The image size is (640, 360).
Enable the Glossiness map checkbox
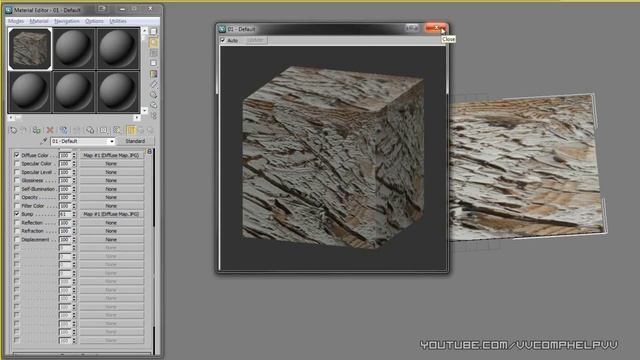coord(17,180)
